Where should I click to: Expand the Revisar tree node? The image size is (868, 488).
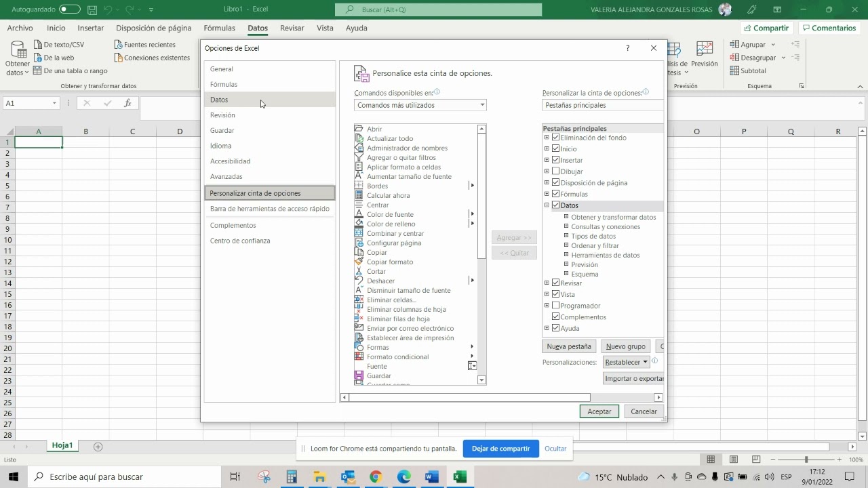coord(547,283)
